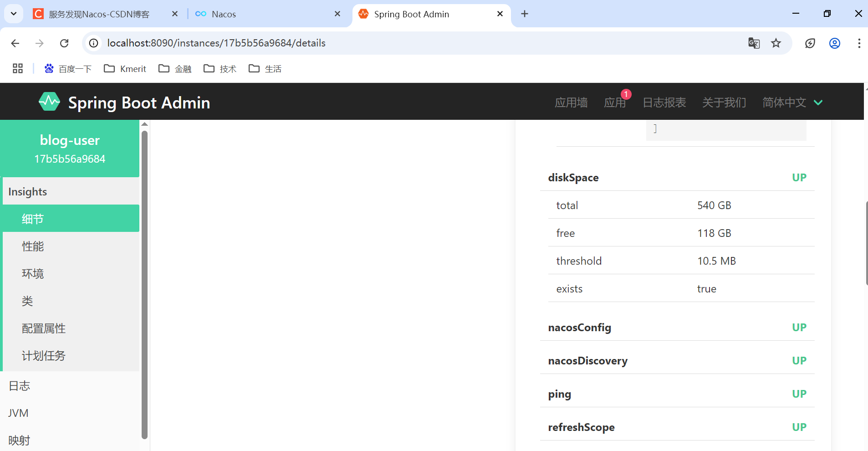
Task: Click the ping UP status
Action: [x=799, y=394]
